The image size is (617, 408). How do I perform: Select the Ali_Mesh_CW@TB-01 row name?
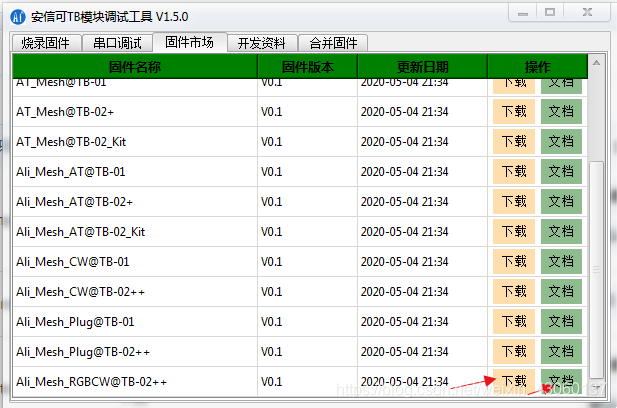pyautogui.click(x=73, y=262)
